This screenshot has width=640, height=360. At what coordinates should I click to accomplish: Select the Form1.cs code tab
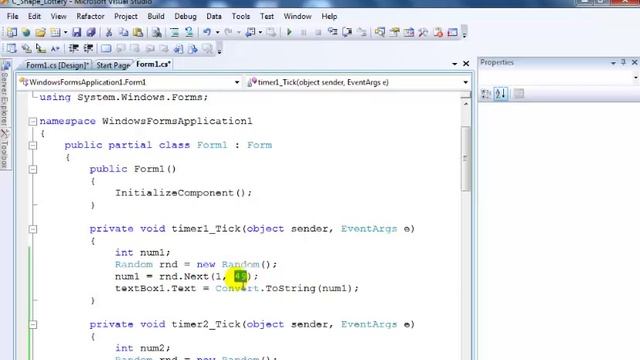point(153,64)
